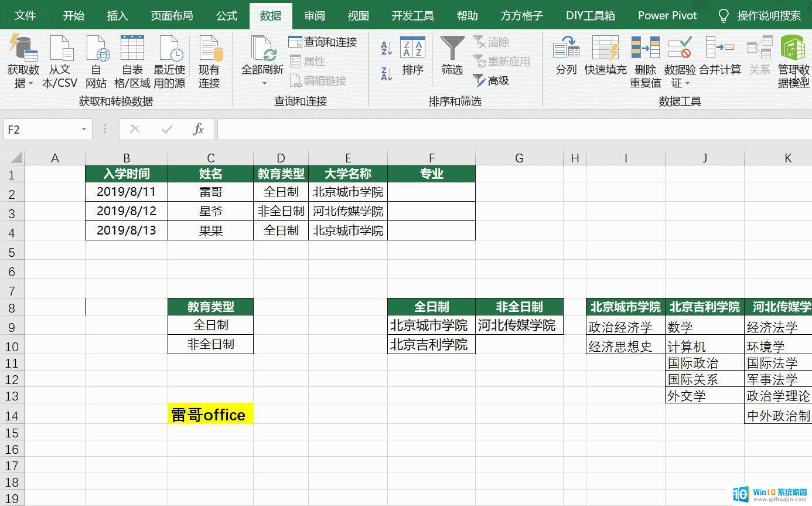Expand the 获取数据 dropdown arrow
This screenshot has width=812, height=506.
coord(31,84)
